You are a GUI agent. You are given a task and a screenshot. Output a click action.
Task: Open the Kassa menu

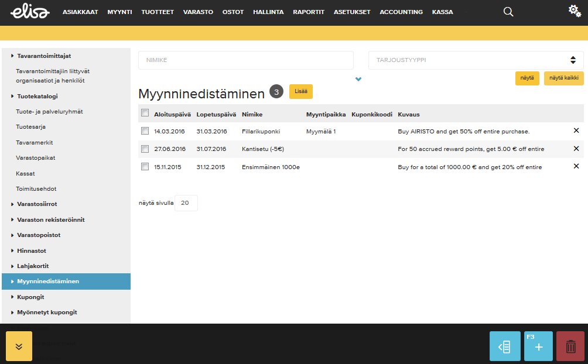tap(443, 12)
